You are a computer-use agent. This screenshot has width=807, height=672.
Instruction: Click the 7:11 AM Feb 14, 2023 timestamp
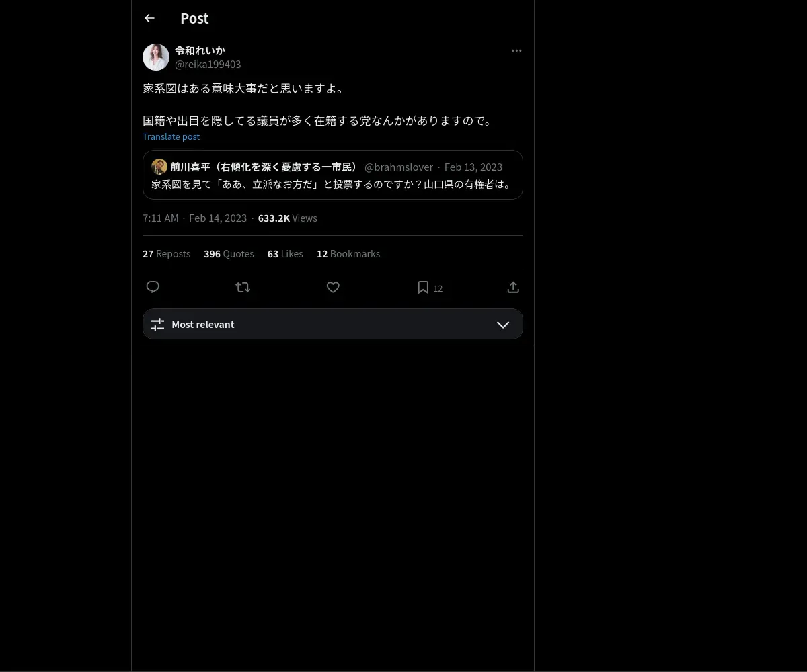194,218
